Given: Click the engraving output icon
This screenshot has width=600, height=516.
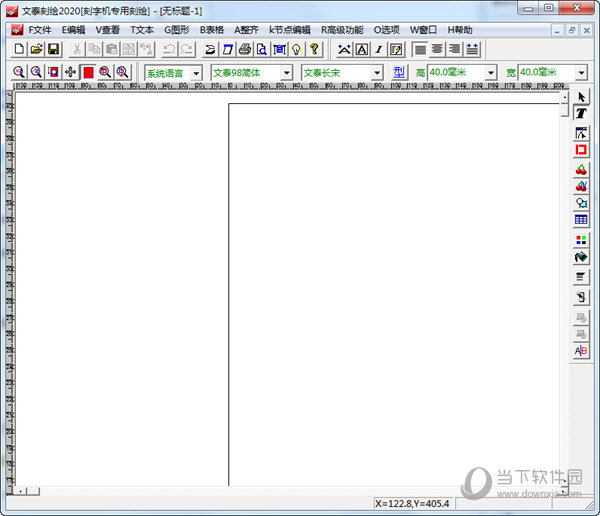Looking at the screenshot, I should [x=210, y=49].
